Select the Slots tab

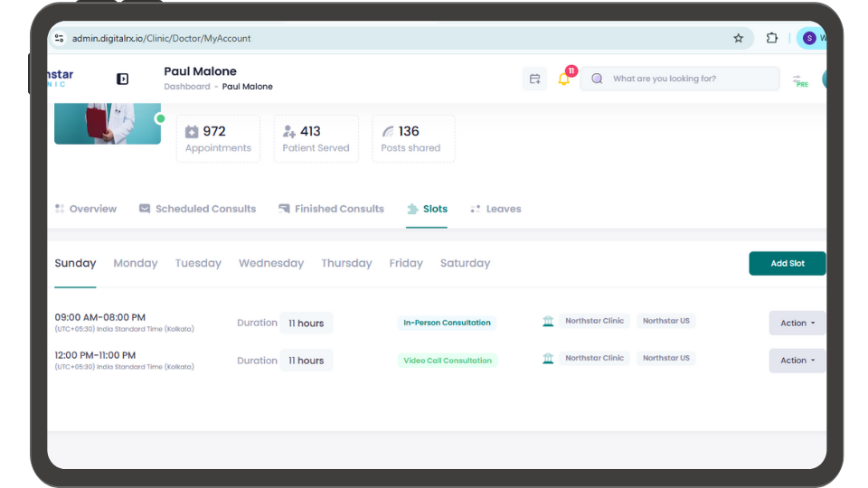click(427, 209)
